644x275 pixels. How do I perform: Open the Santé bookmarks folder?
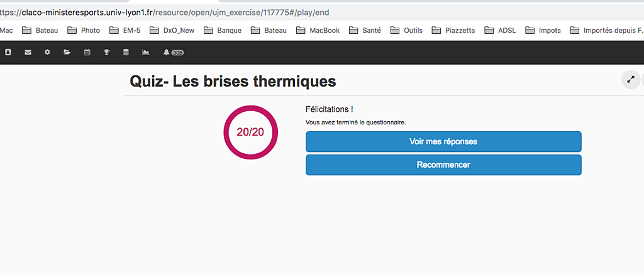point(365,30)
